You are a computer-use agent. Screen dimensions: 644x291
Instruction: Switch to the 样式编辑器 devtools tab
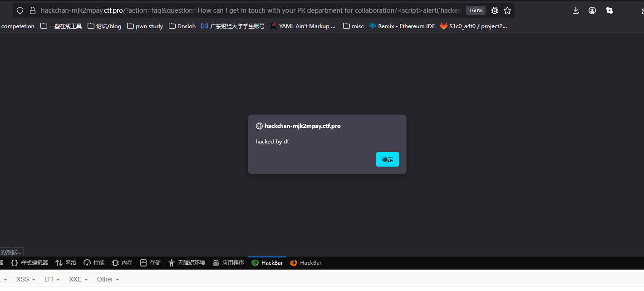tap(29, 263)
